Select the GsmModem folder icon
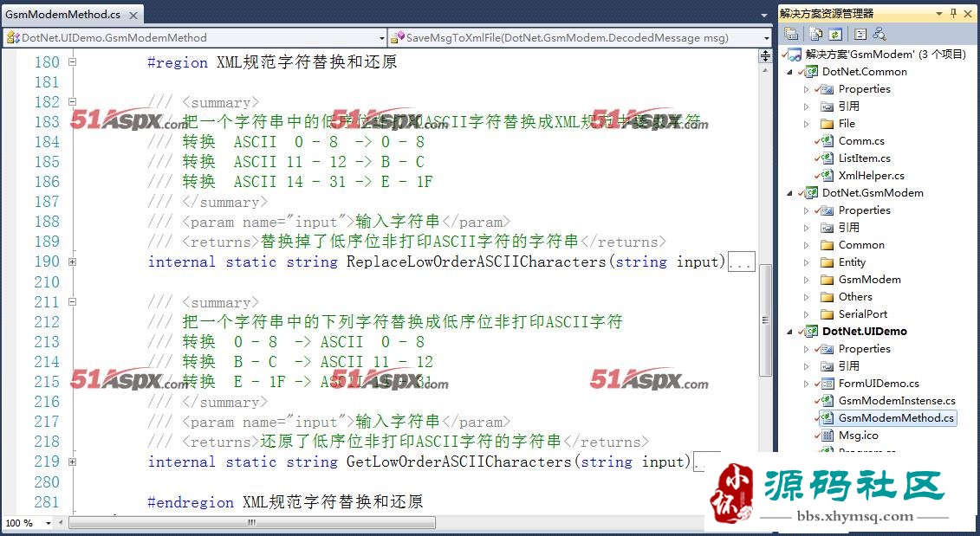980x536 pixels. coord(827,279)
